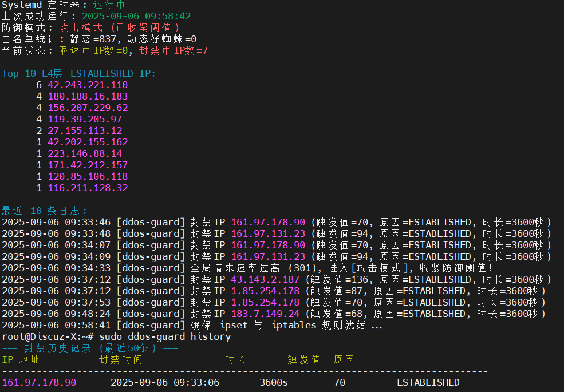Click on IP 119.39.205.97
This screenshot has width=564, height=392.
[85, 119]
